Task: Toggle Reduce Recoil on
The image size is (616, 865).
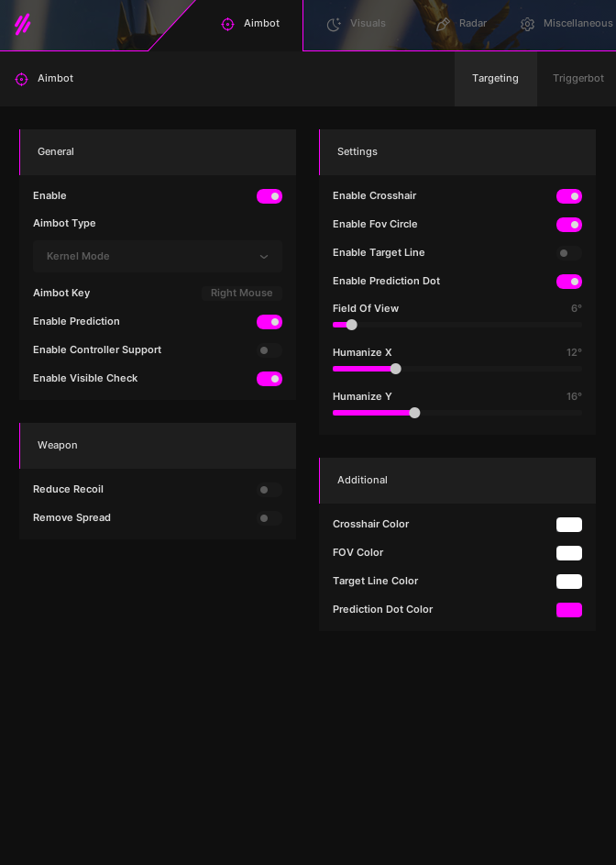Action: click(269, 490)
